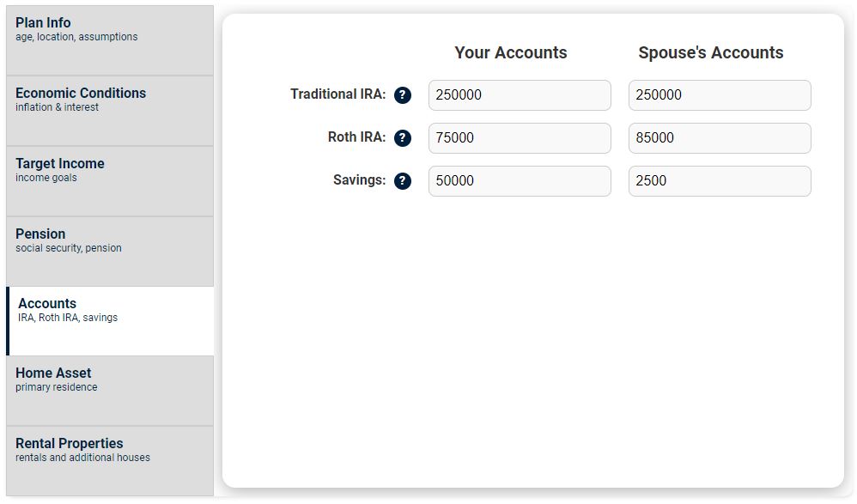Image resolution: width=857 pixels, height=504 pixels.
Task: Click your Roth IRA field showing 75000
Action: click(x=520, y=138)
